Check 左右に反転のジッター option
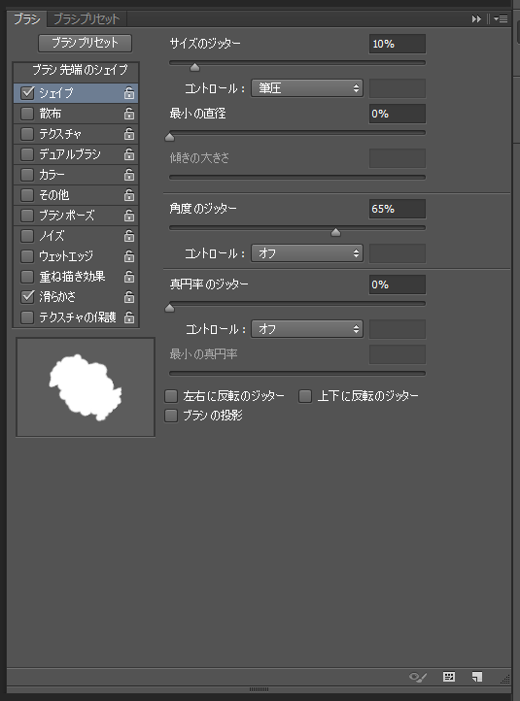The image size is (520, 701). click(171, 396)
